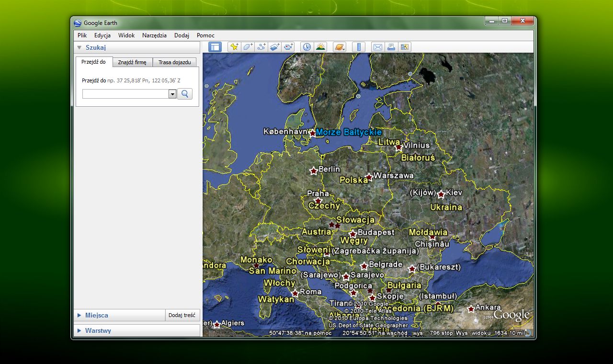Click the Belgrade capital star marker
This screenshot has height=364, width=613.
[364, 266]
